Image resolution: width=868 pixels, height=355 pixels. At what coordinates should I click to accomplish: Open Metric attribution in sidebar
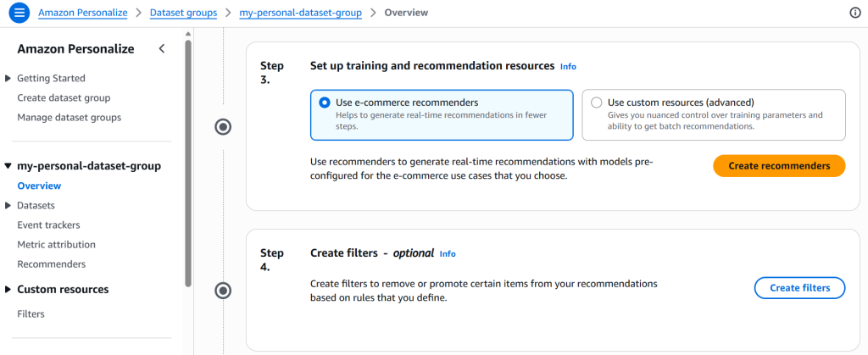(x=57, y=244)
